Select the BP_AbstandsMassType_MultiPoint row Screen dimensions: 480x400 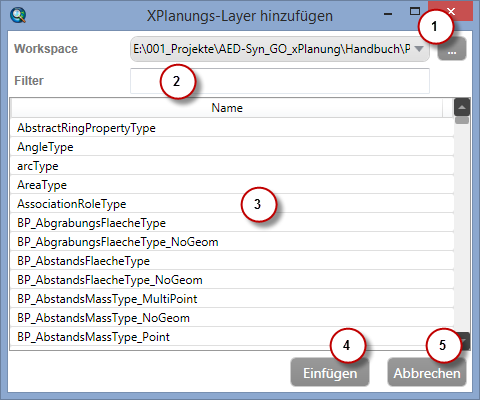(232, 299)
